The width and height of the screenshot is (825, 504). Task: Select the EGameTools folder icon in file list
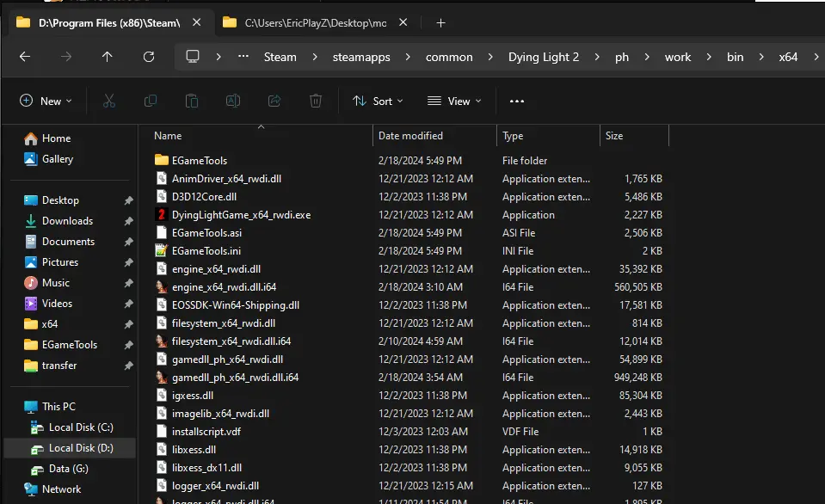(162, 160)
